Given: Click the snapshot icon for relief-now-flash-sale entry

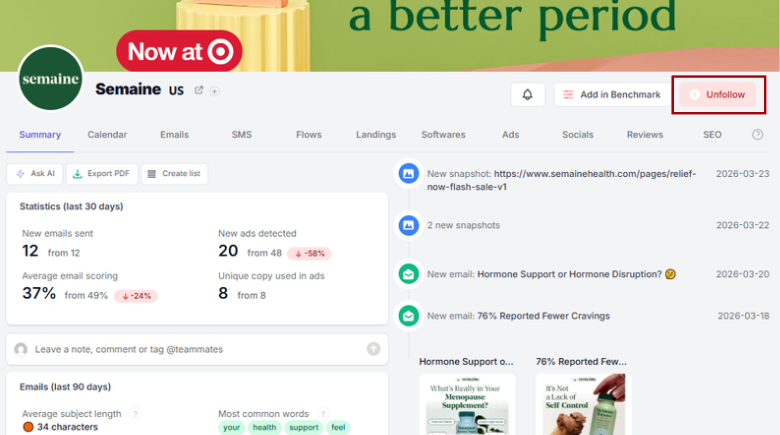Looking at the screenshot, I should [x=408, y=174].
